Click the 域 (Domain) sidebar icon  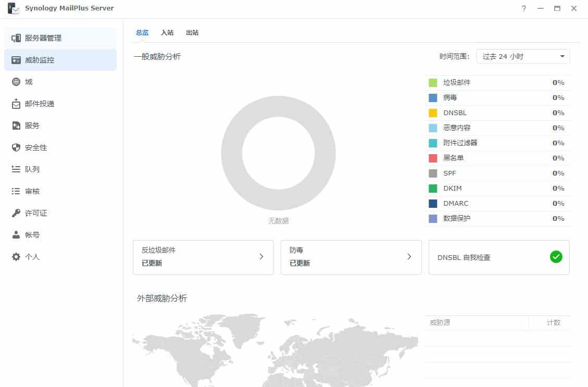(33, 81)
